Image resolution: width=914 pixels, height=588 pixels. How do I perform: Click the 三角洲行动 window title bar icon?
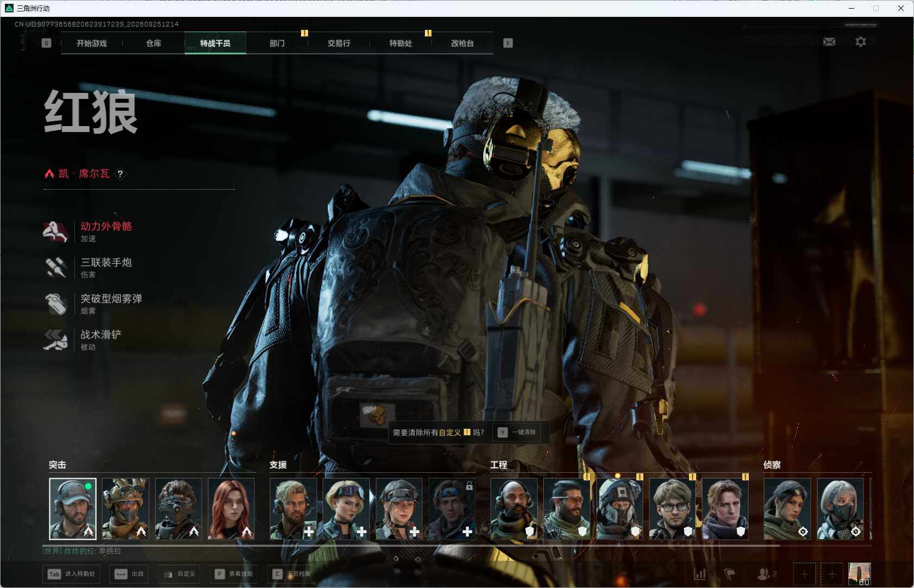click(9, 8)
